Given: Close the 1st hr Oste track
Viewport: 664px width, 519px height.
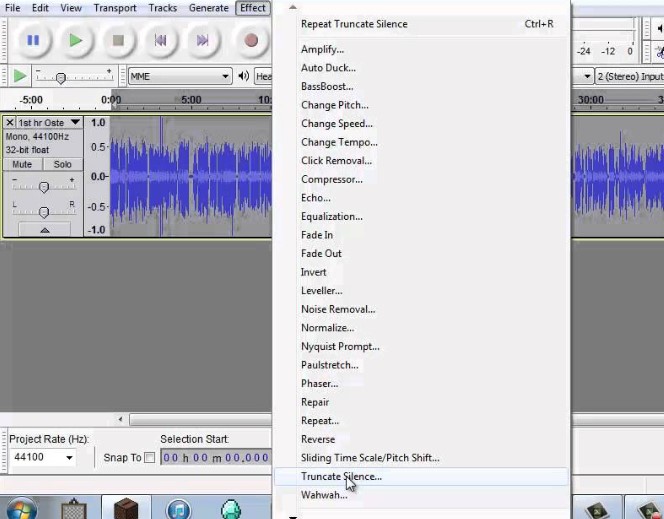Looking at the screenshot, I should (x=10, y=122).
